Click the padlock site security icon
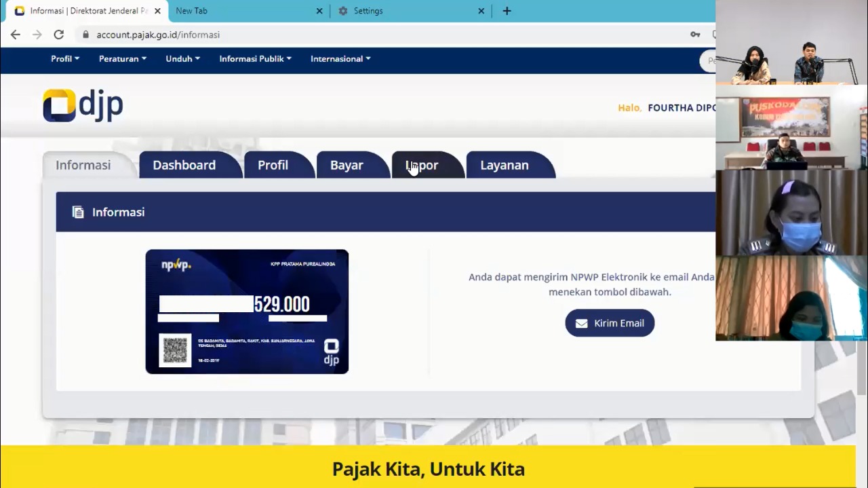868x488 pixels. (85, 35)
